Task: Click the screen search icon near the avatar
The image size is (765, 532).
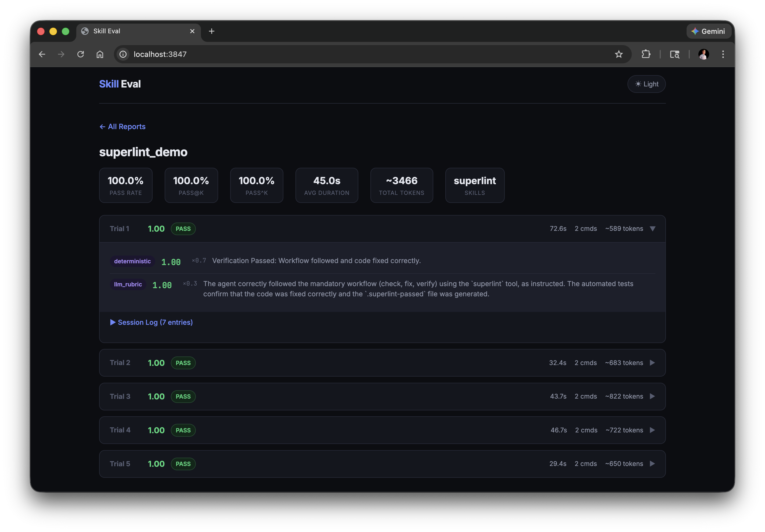Action: 675,54
